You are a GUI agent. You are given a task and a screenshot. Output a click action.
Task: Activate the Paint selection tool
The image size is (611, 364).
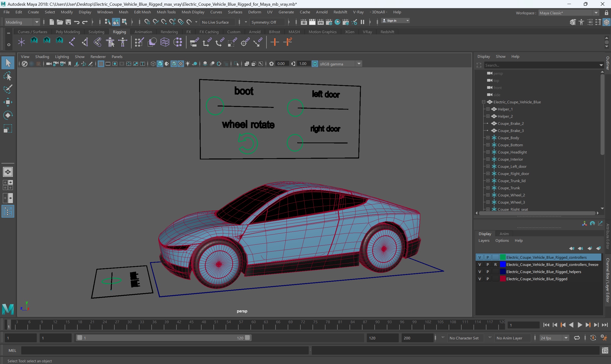coord(8,89)
